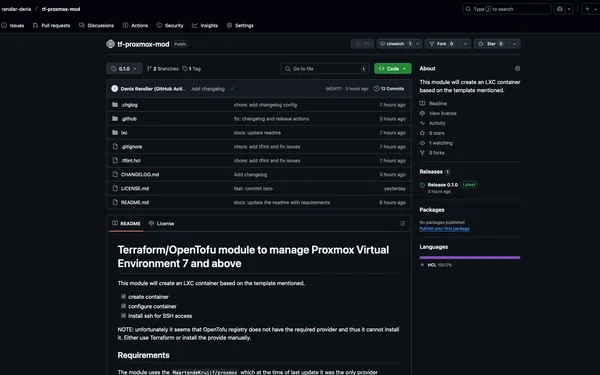Toggle the install ssh for SSH access checkbox
Viewport: 600px width, 375px height.
point(123,316)
